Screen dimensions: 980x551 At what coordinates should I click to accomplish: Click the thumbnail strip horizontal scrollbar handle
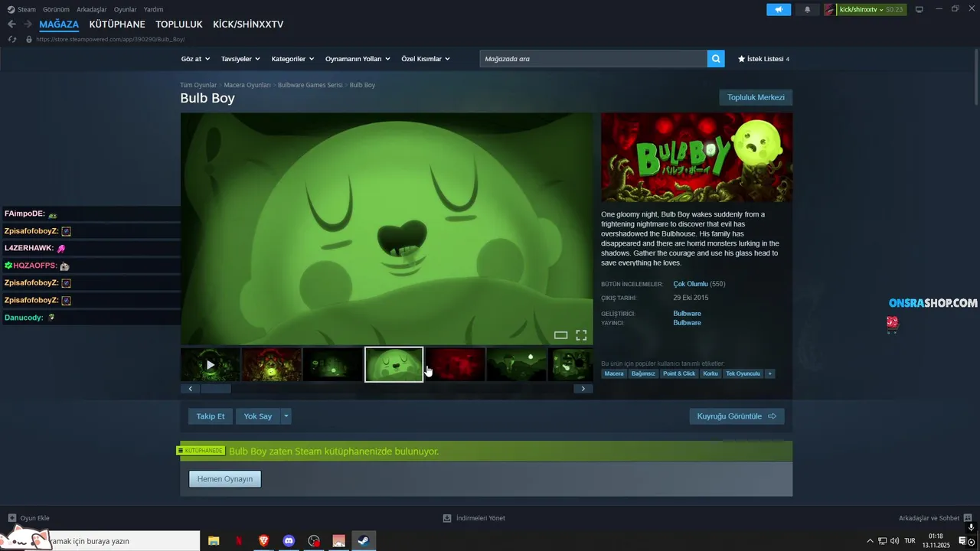click(216, 389)
